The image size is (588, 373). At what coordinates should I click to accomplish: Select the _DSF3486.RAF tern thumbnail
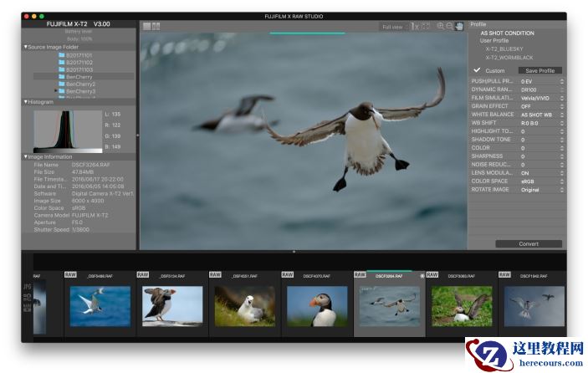point(100,306)
